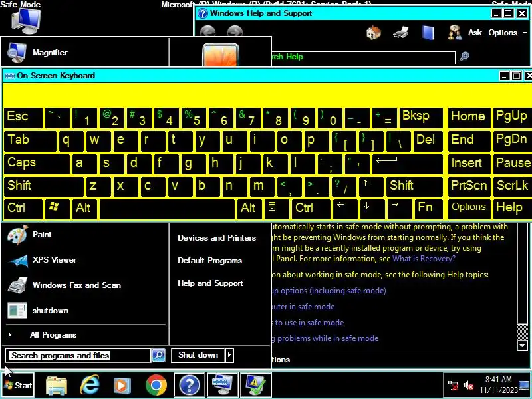This screenshot has height=399, width=532.
Task: Switch to Help and Support taskbar button
Action: [190, 385]
